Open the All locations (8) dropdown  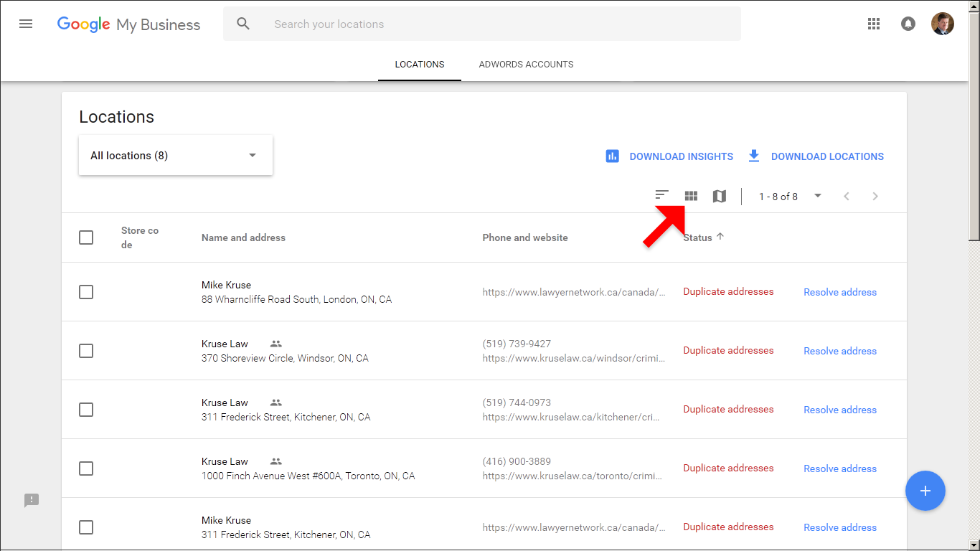pos(176,155)
